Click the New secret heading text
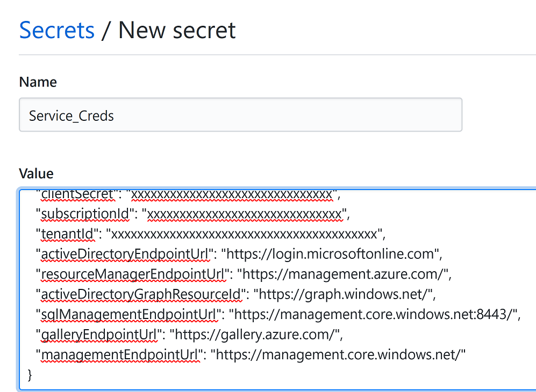 pos(177,31)
